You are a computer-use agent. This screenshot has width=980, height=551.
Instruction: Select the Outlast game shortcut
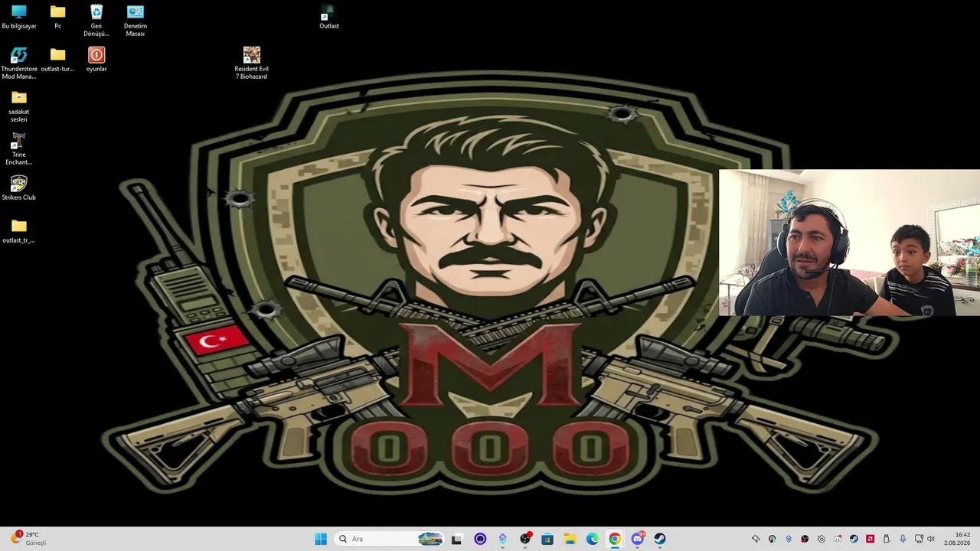pyautogui.click(x=328, y=17)
